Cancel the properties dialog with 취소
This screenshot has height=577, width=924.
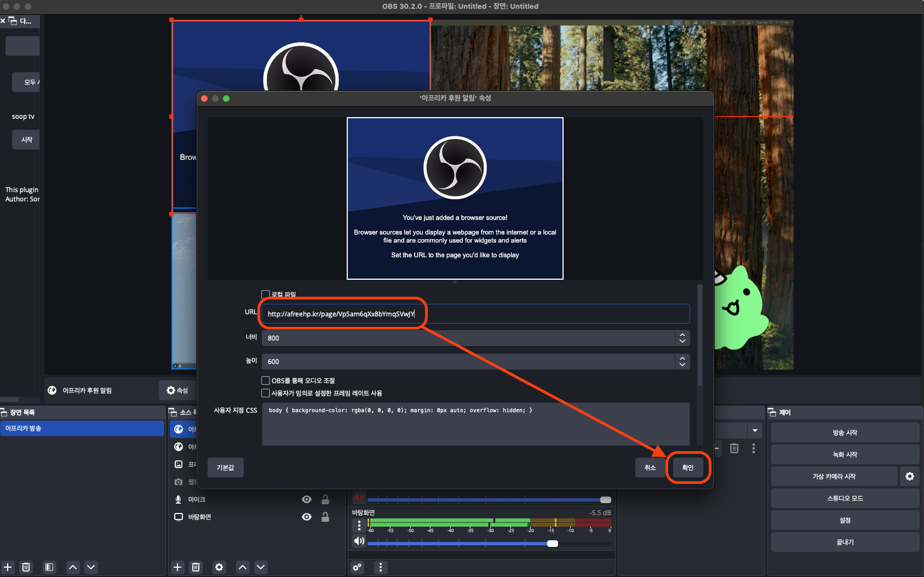coord(650,468)
